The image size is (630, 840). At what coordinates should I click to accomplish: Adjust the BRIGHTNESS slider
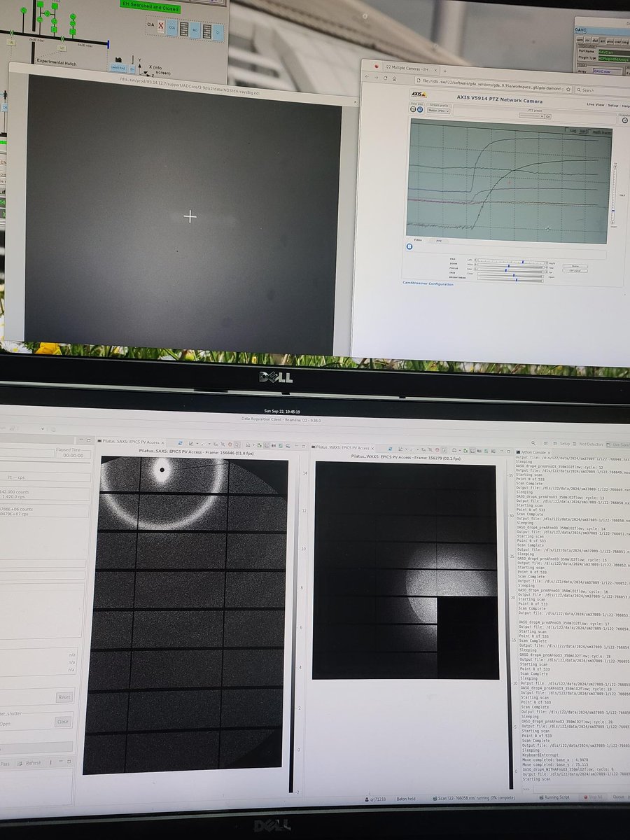tap(510, 281)
